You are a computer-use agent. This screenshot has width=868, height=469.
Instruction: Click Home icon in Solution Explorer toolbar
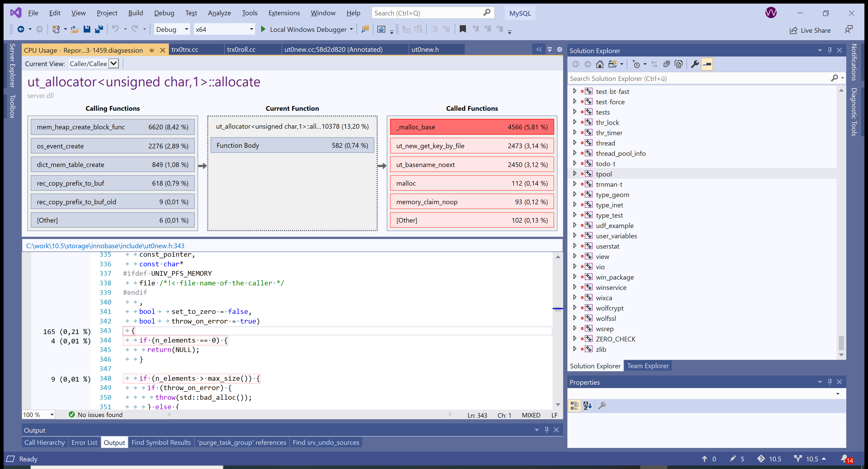pyautogui.click(x=599, y=64)
